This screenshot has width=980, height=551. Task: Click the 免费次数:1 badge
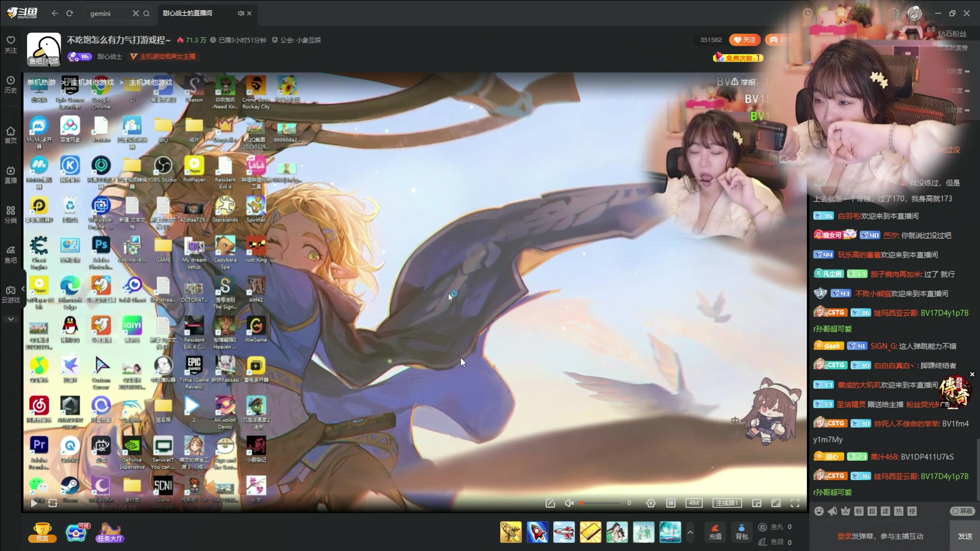point(738,58)
